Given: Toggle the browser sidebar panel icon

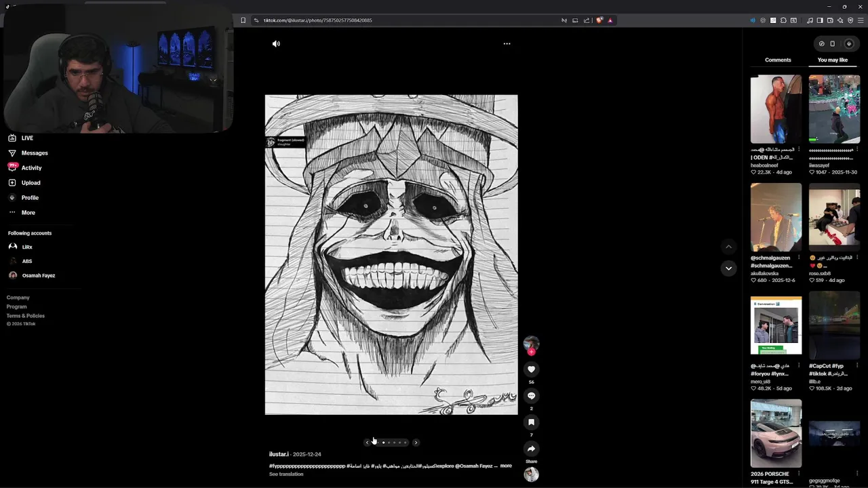Looking at the screenshot, I should [820, 20].
